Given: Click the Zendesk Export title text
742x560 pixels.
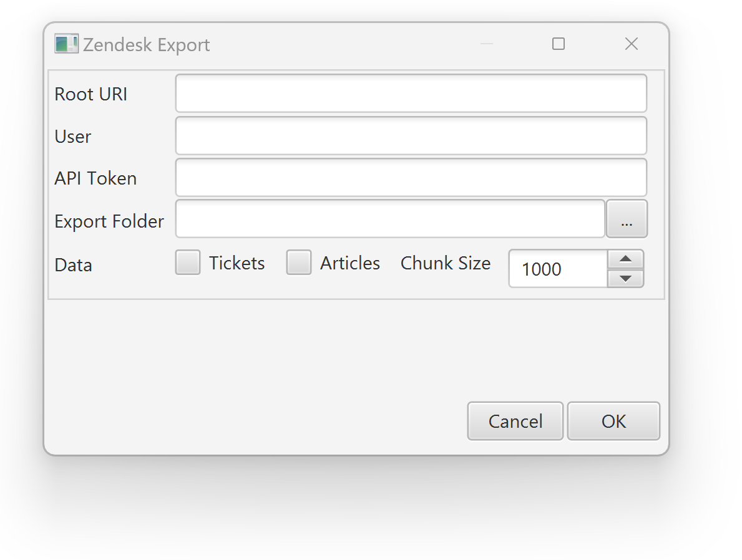Looking at the screenshot, I should (x=146, y=45).
